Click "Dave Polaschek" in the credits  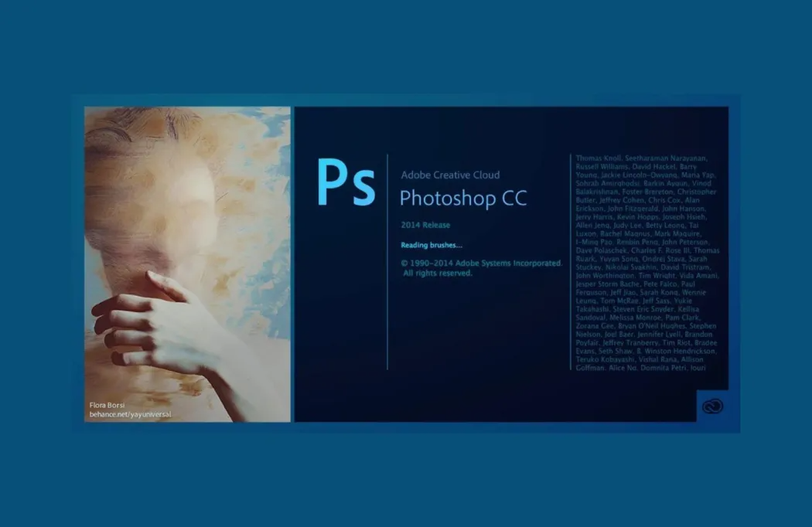pos(601,250)
